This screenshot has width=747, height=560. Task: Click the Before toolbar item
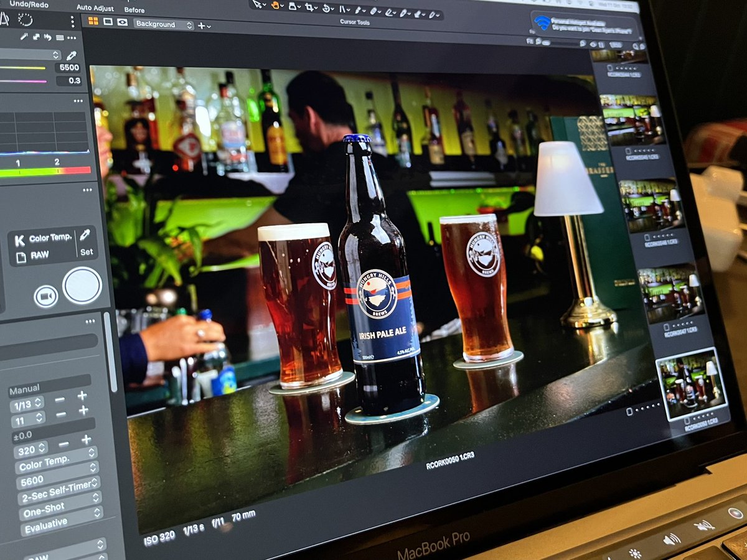[x=134, y=10]
